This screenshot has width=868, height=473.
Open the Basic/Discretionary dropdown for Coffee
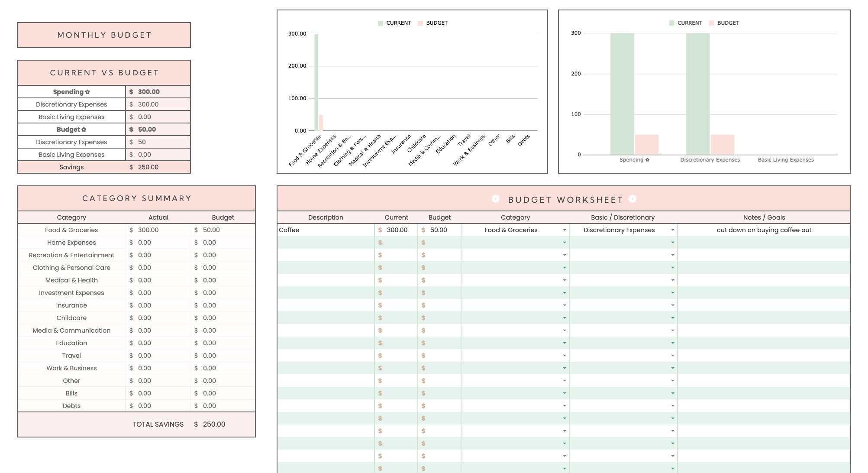click(672, 230)
